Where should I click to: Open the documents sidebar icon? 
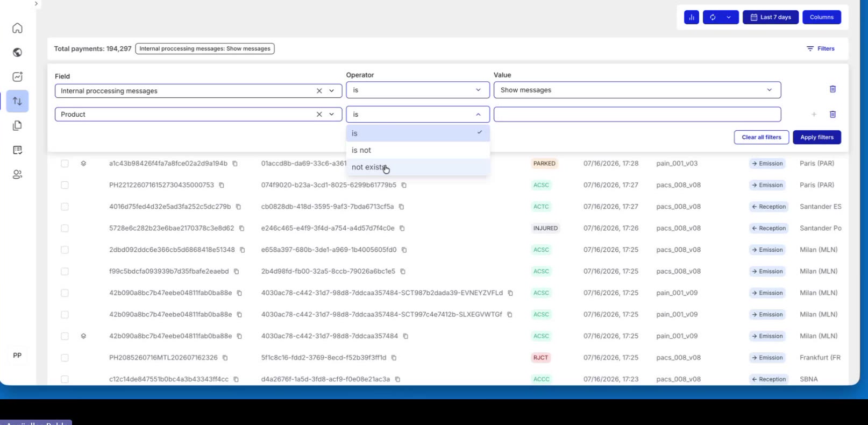tap(17, 125)
